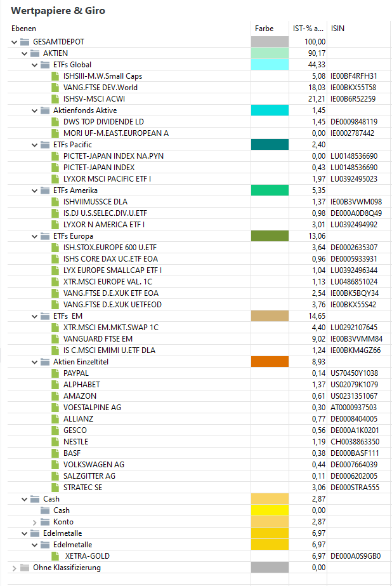Collapse the Aktienfonds Aktive group
The image size is (392, 586).
click(x=34, y=110)
